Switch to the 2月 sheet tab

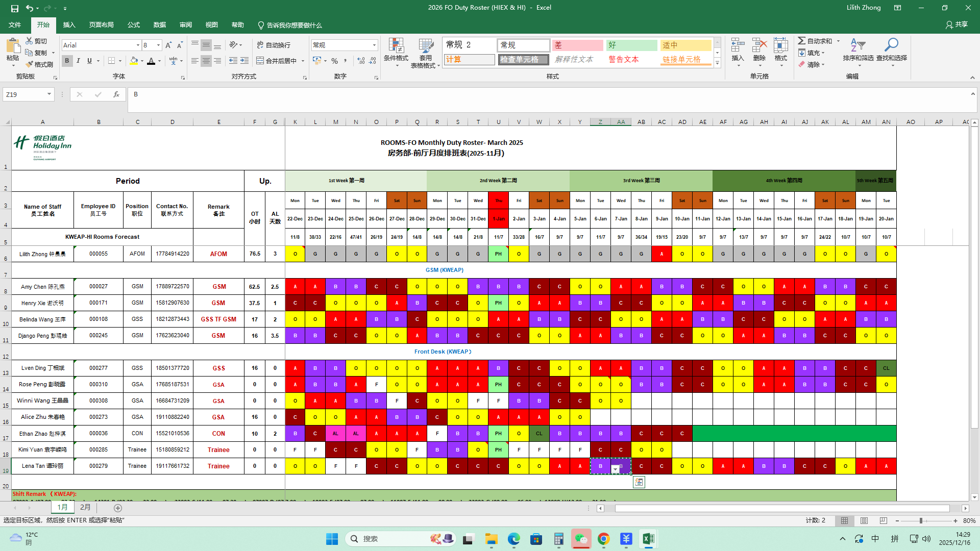pos(85,508)
